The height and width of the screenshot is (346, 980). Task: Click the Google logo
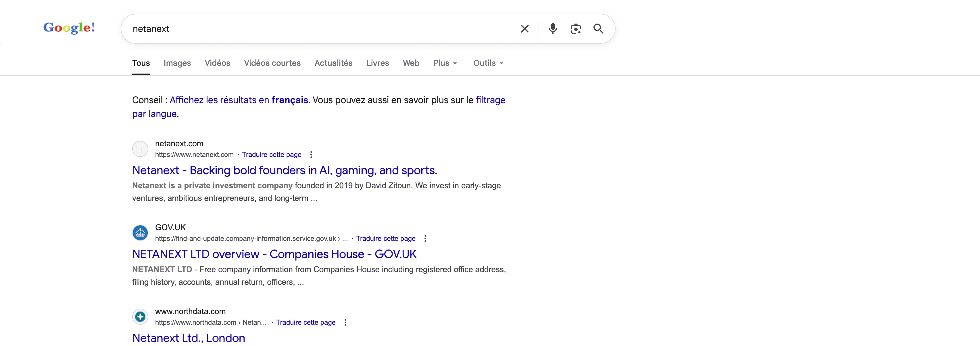(69, 28)
